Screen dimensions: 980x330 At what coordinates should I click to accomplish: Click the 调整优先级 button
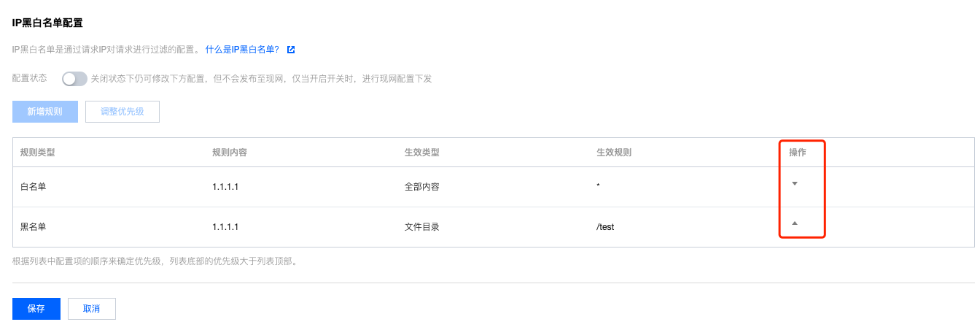122,112
